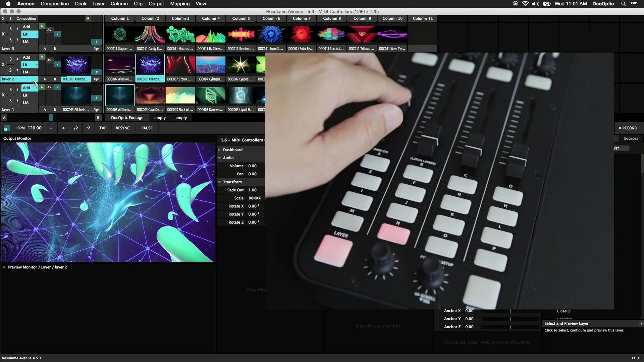The height and width of the screenshot is (362, 644).
Task: Toggle layer 2 video V button
Action: tap(57, 64)
